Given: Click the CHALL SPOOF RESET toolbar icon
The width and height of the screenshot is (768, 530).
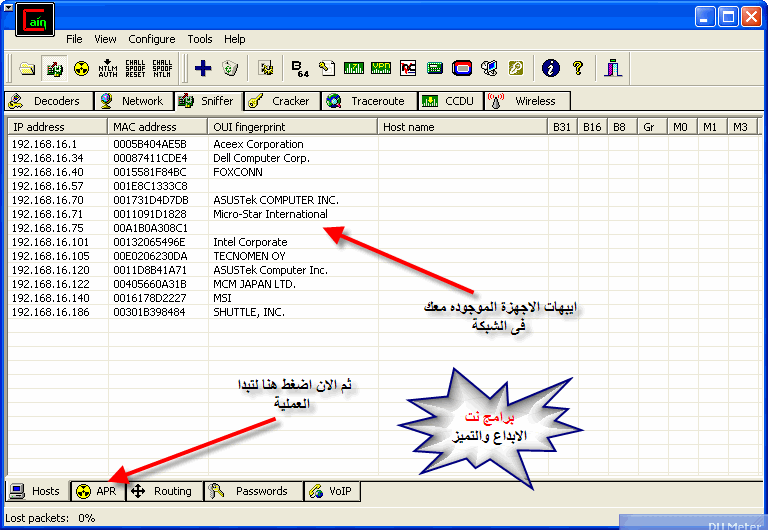Looking at the screenshot, I should pyautogui.click(x=135, y=68).
